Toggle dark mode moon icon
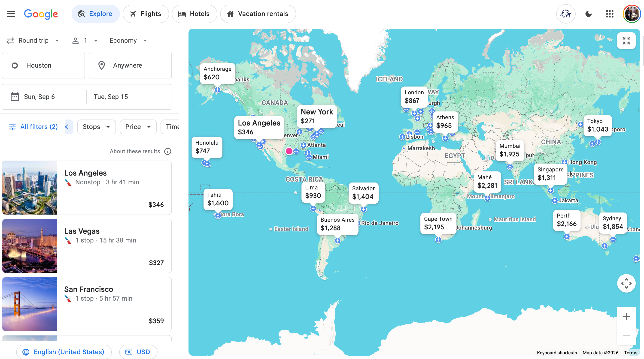This screenshot has width=644, height=359. click(x=589, y=14)
